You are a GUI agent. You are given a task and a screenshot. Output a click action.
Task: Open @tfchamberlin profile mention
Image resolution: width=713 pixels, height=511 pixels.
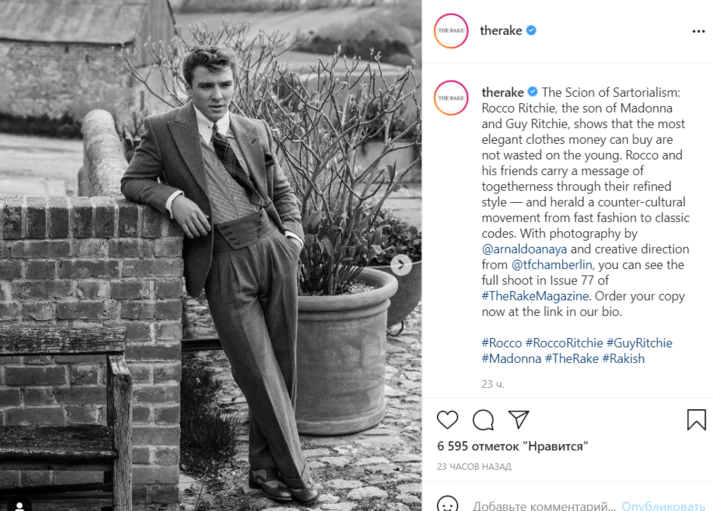pos(552,264)
